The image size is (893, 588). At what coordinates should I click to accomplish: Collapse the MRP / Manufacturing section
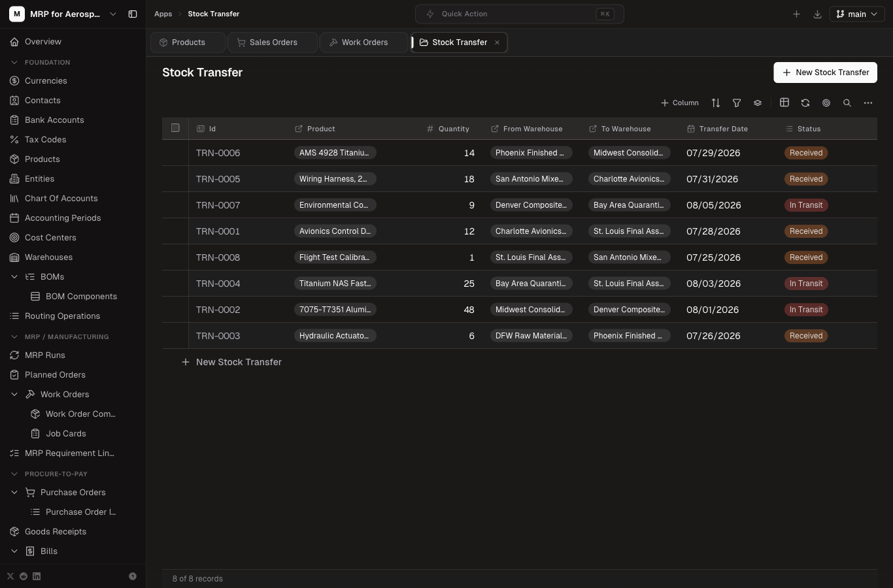click(x=14, y=337)
